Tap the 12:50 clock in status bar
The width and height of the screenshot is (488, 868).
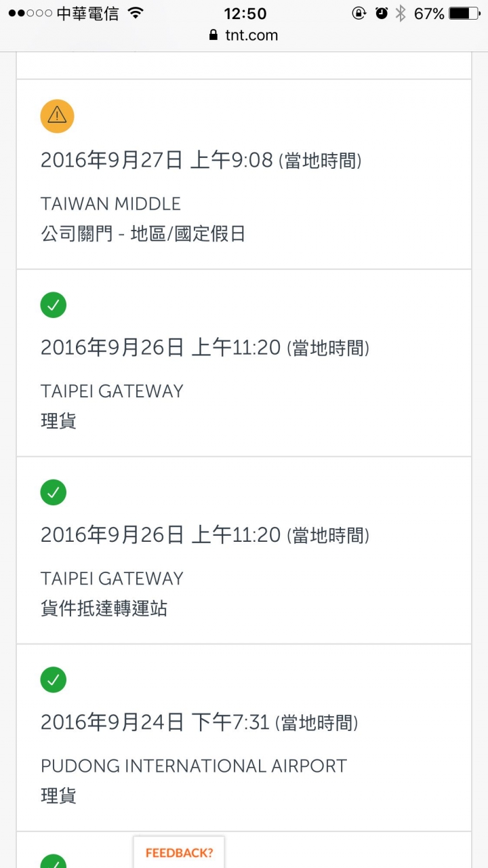pos(245,14)
